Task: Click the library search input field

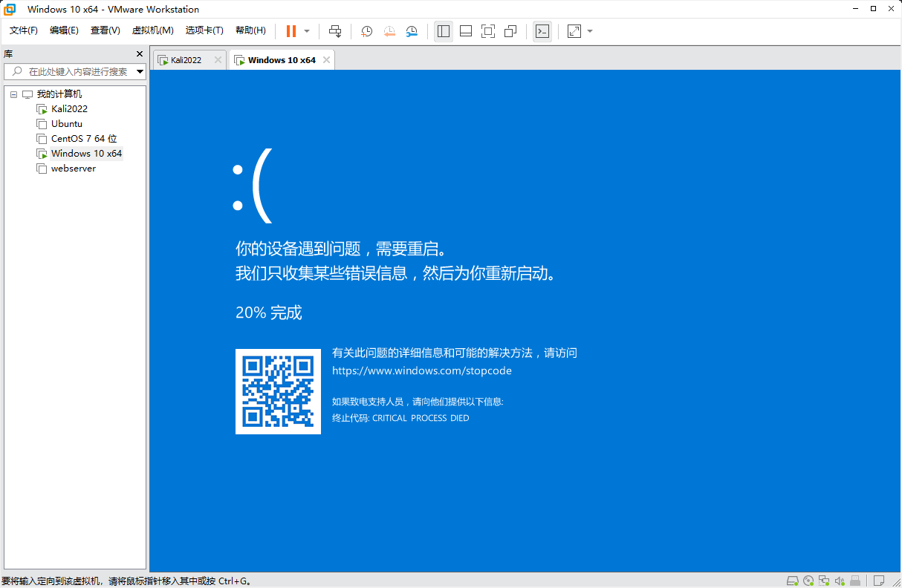Action: tap(74, 71)
